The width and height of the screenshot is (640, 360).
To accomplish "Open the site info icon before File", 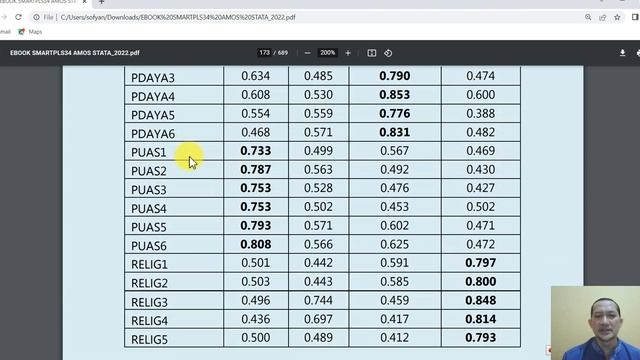I will [36, 17].
